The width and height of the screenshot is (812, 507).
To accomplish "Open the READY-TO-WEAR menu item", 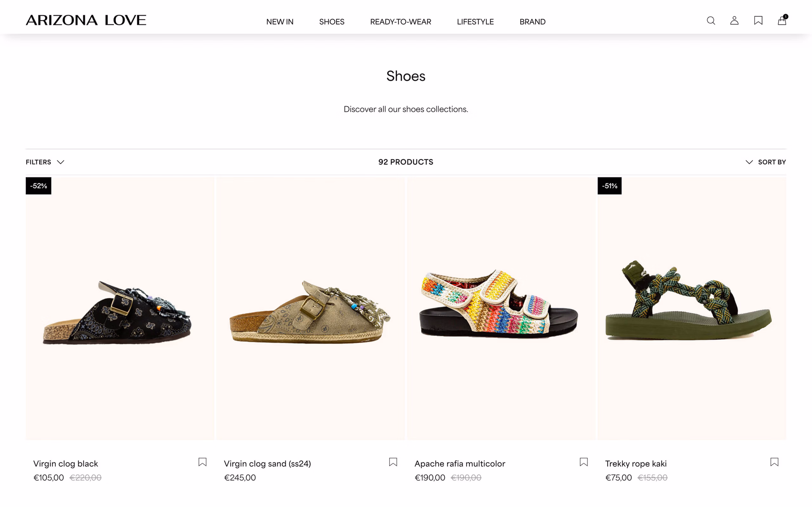I will (x=401, y=22).
